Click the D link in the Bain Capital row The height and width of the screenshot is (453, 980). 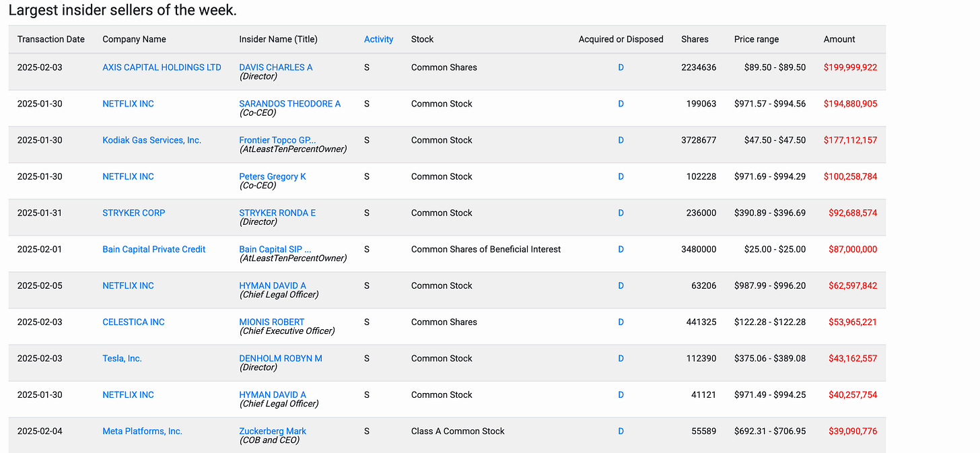point(621,249)
